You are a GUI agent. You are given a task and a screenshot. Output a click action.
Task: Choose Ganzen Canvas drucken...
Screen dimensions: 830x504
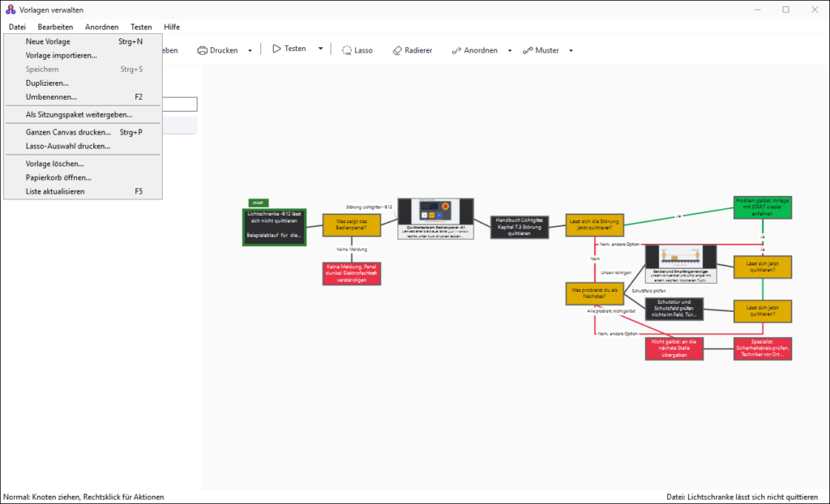click(x=83, y=132)
